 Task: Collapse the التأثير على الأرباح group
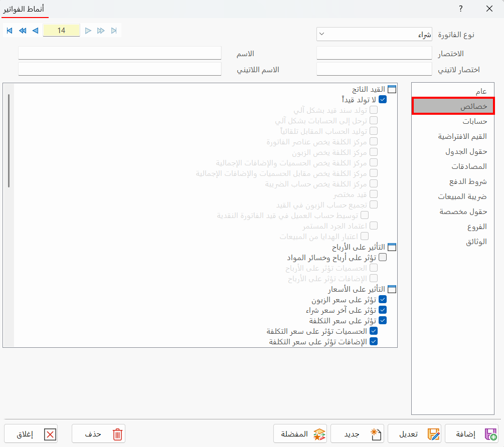(392, 247)
